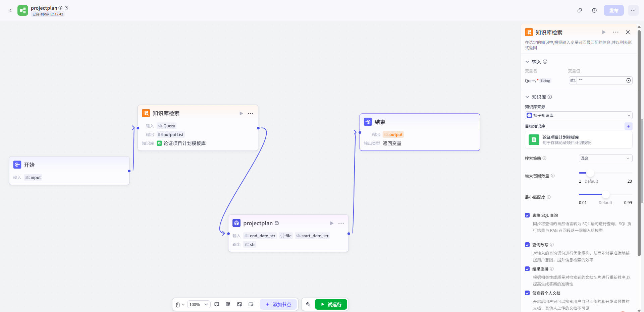
Task: Add a comment with the comment icon
Action: click(217, 304)
